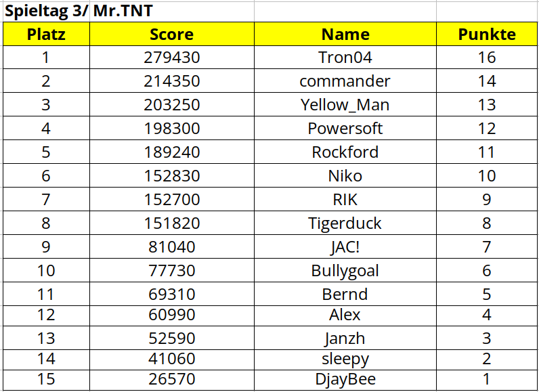The height and width of the screenshot is (392, 539).
Task: Select the Janzh name cell
Action: tap(345, 339)
